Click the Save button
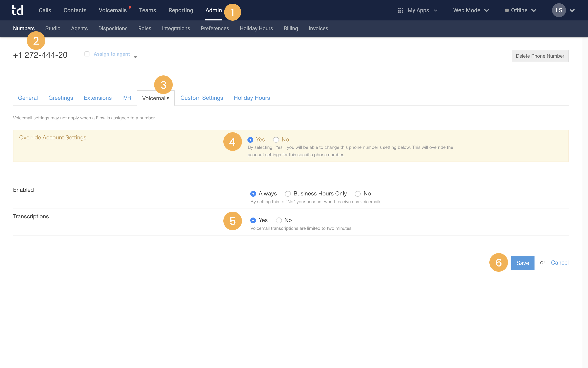Image resolution: width=588 pixels, height=368 pixels. click(x=523, y=263)
